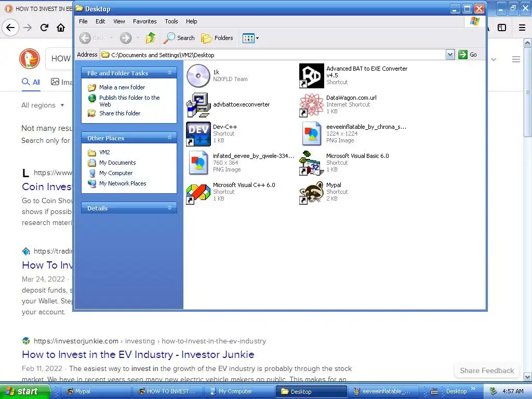Expand the Details panel
This screenshot has width=532, height=399.
tap(170, 208)
